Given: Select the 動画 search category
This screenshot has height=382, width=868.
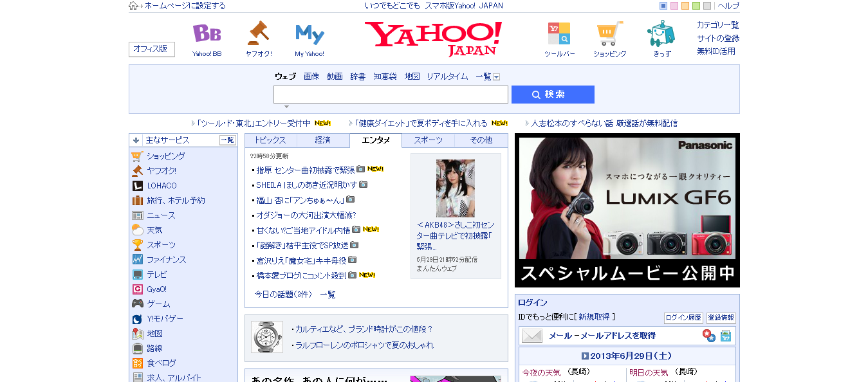Looking at the screenshot, I should 335,77.
